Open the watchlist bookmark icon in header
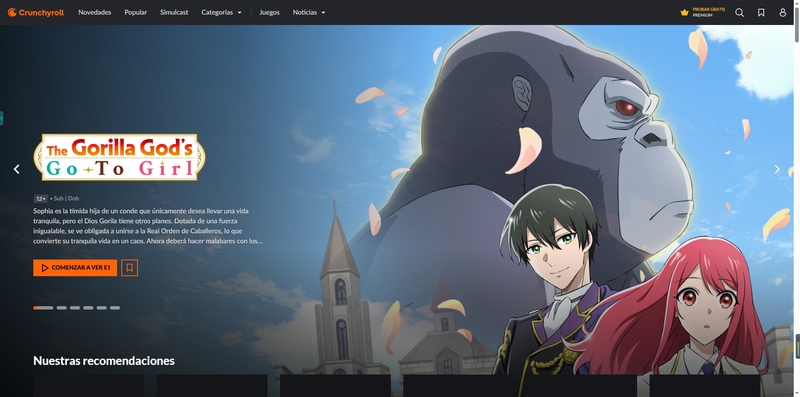Viewport: 800px width, 397px height. click(x=761, y=12)
